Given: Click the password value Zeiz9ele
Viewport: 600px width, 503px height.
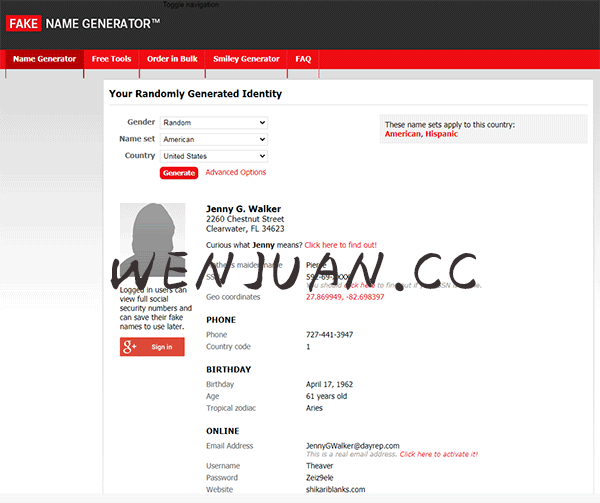Looking at the screenshot, I should click(320, 478).
